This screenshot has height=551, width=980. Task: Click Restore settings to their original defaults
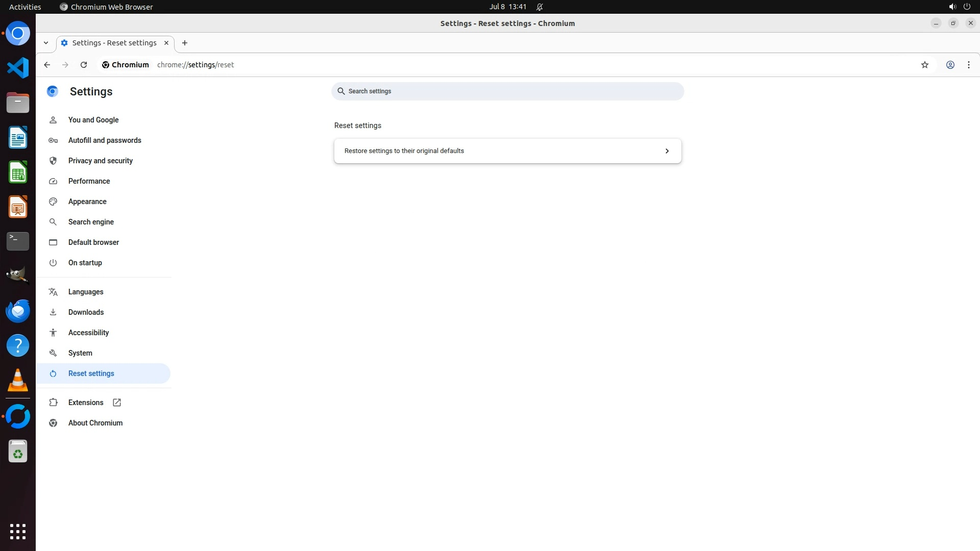404,151
